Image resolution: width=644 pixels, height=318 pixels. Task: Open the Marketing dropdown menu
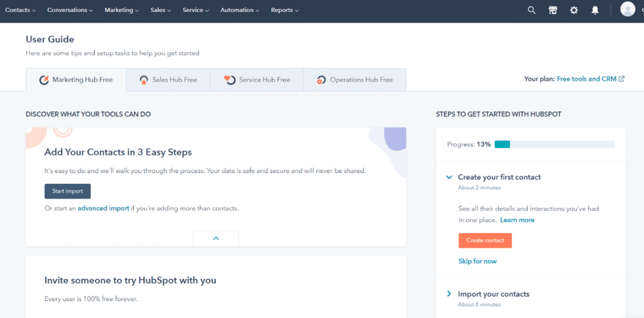point(121,10)
